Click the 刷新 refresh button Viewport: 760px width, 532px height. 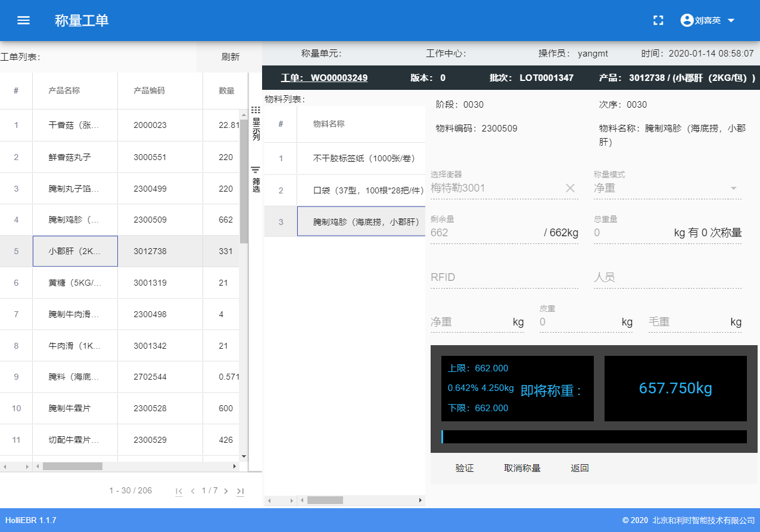coord(230,57)
